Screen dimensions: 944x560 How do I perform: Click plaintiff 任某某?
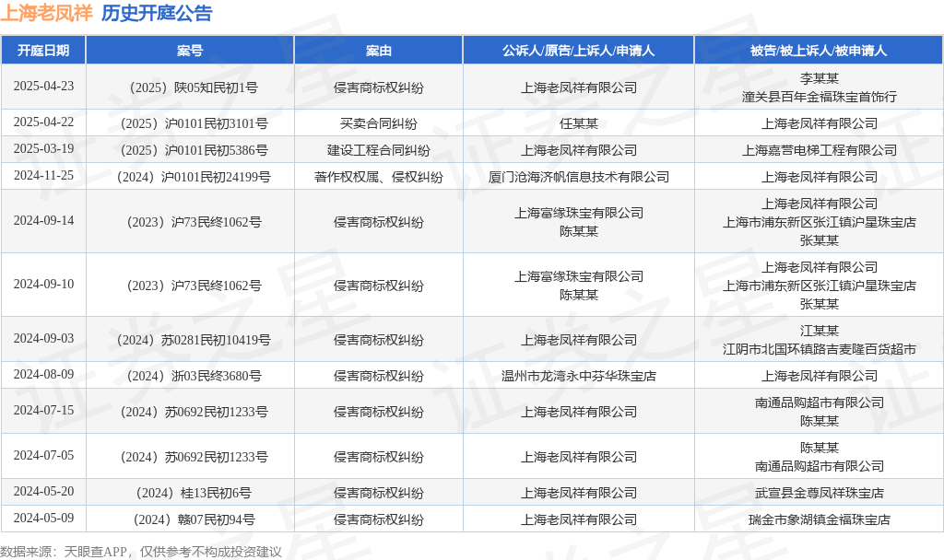click(x=579, y=124)
